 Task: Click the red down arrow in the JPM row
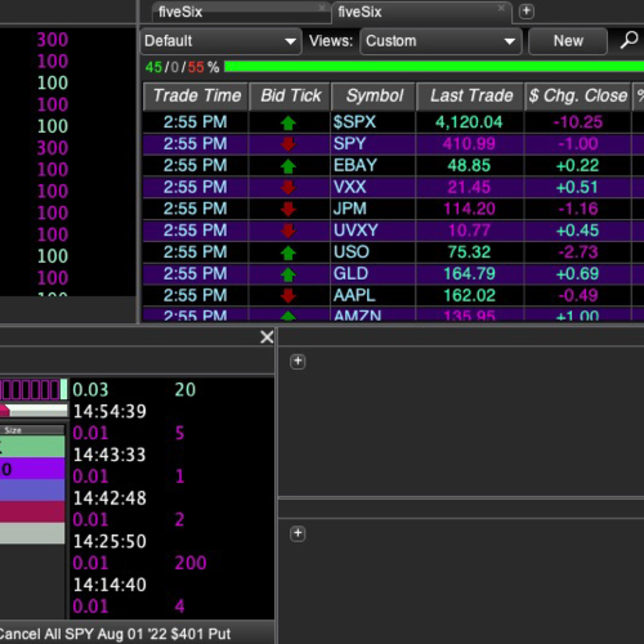pyautogui.click(x=288, y=209)
